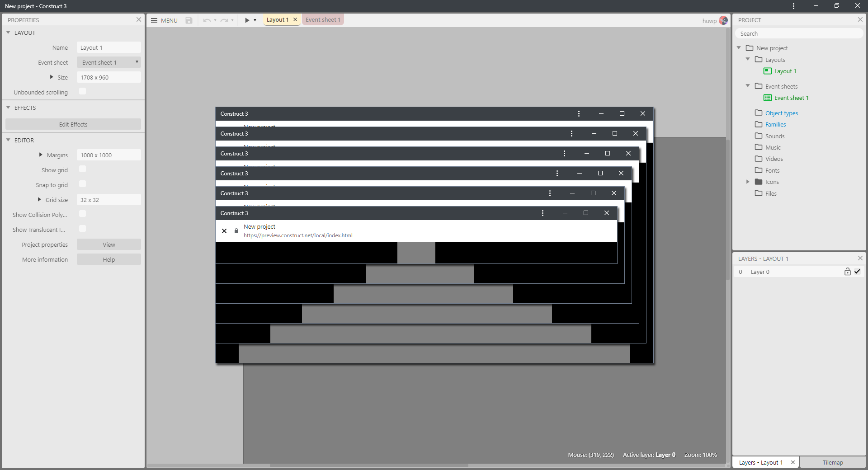Open the Event sheet dropdown
This screenshot has height=470, width=868.
[x=109, y=62]
